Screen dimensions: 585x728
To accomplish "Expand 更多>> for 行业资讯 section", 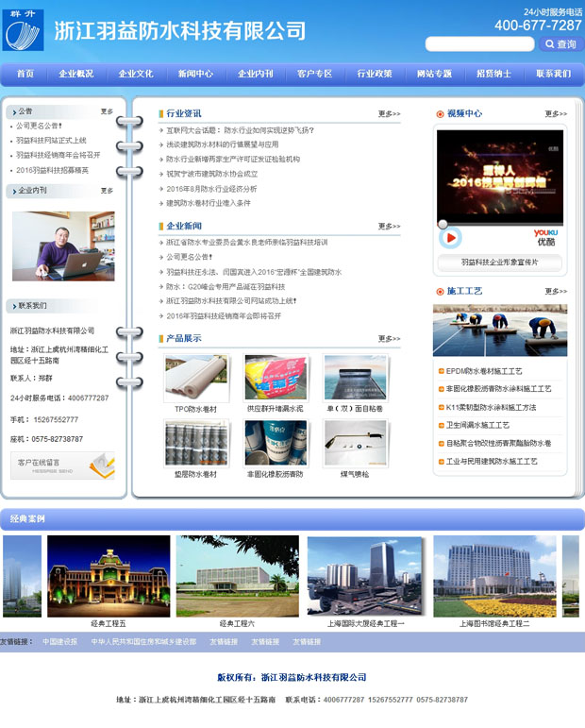I will [389, 114].
